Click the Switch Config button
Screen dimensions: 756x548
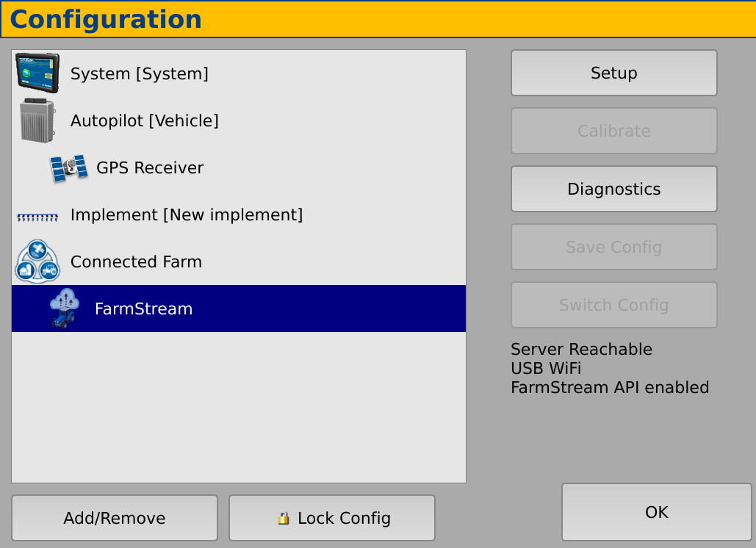[613, 305]
